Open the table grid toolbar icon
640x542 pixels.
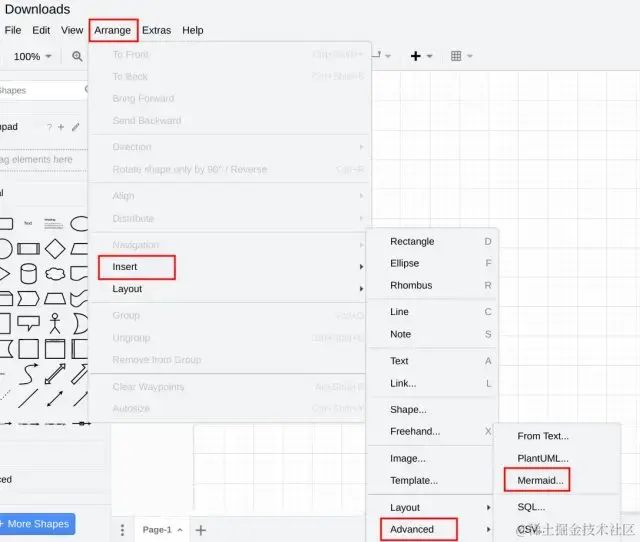coord(456,56)
